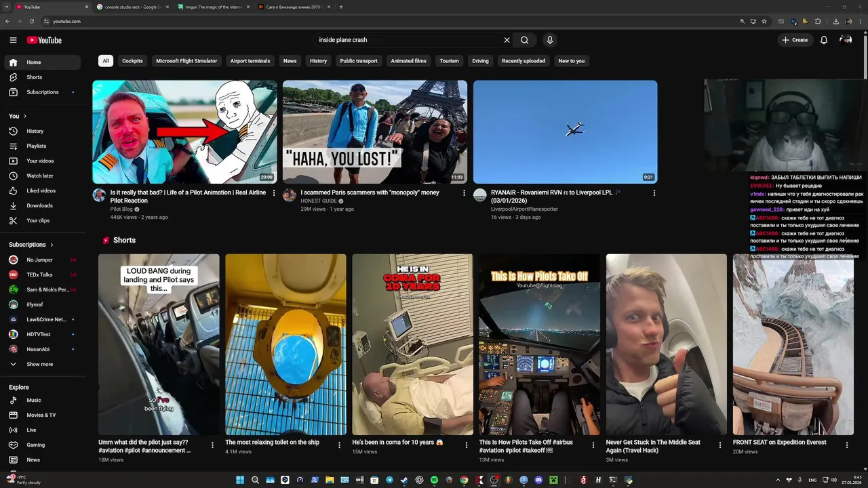
Task: Open the TEDx Talks channel subscription
Action: coord(42,274)
